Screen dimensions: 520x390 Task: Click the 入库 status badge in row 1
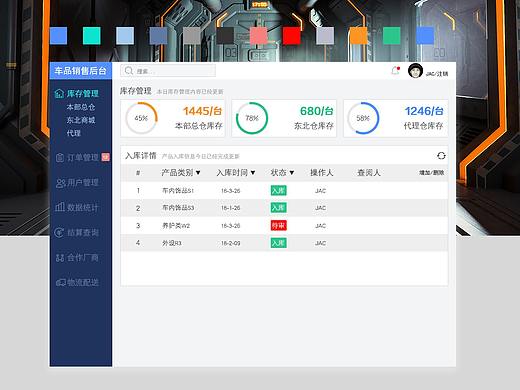278,191
